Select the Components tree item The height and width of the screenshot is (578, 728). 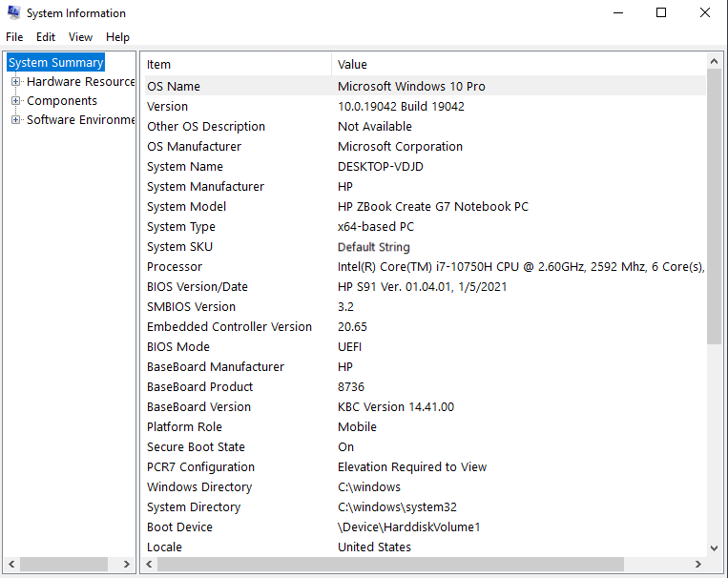(62, 101)
